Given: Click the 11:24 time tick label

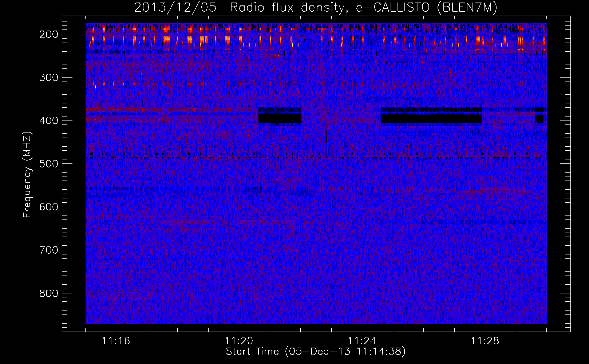Looking at the screenshot, I should [x=362, y=341].
